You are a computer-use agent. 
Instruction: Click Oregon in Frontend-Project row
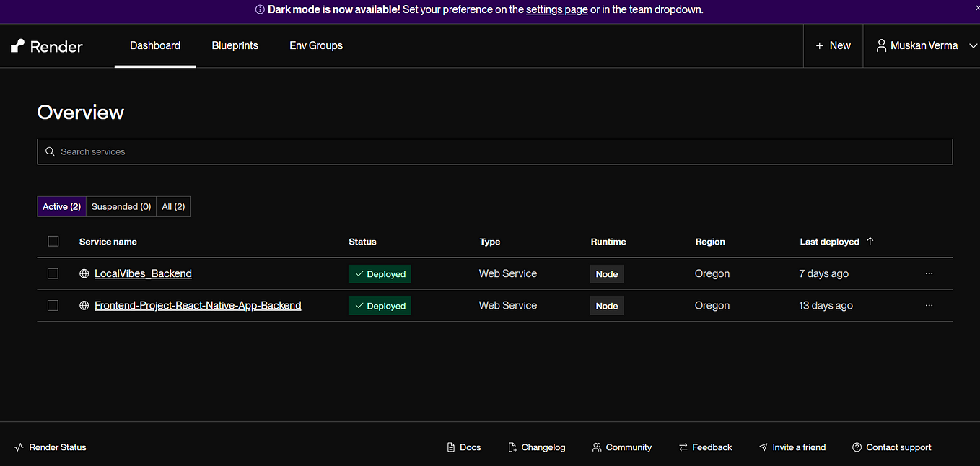(712, 305)
